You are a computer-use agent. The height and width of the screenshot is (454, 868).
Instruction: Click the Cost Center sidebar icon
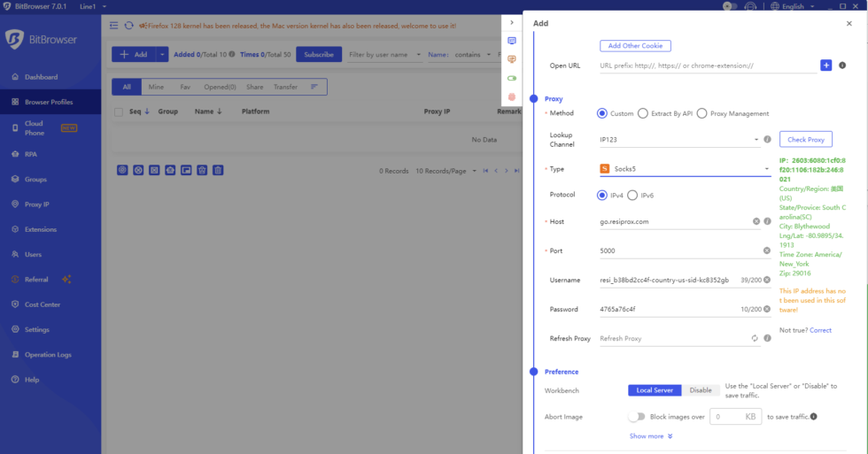pos(15,304)
